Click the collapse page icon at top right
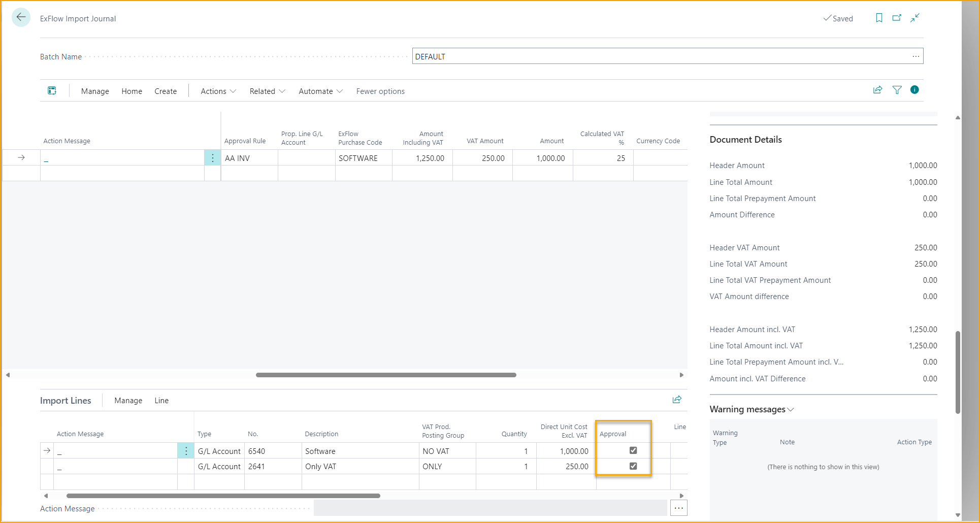Viewport: 980px width, 523px height. click(915, 18)
